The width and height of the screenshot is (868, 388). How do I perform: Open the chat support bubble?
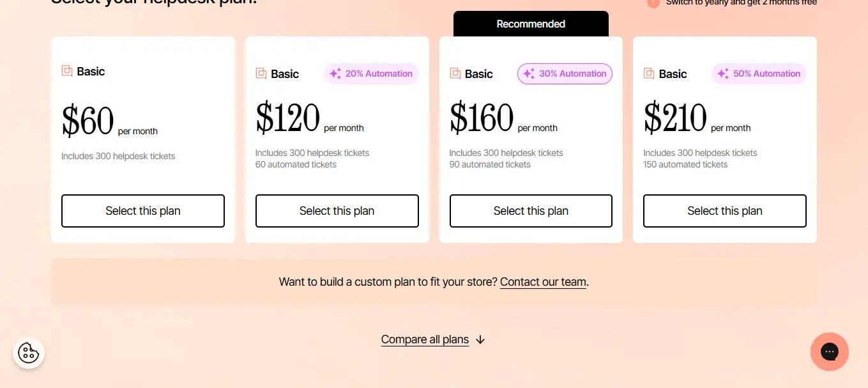tap(829, 352)
